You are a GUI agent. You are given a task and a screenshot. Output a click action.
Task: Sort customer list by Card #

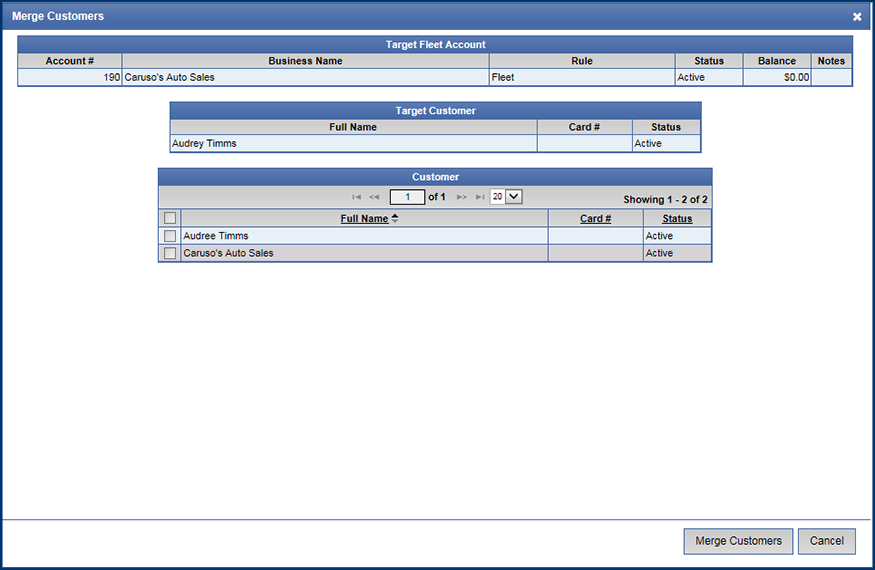pyautogui.click(x=595, y=219)
